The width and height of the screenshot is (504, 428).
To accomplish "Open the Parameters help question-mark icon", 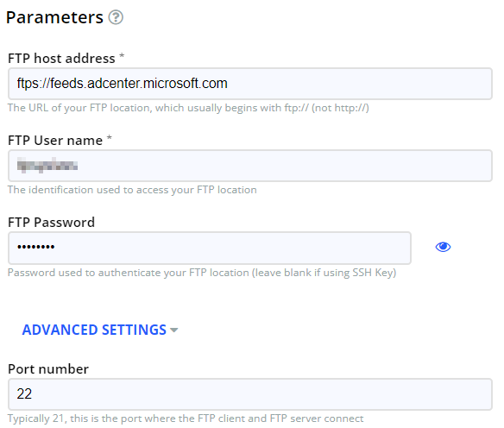I will coord(116,17).
